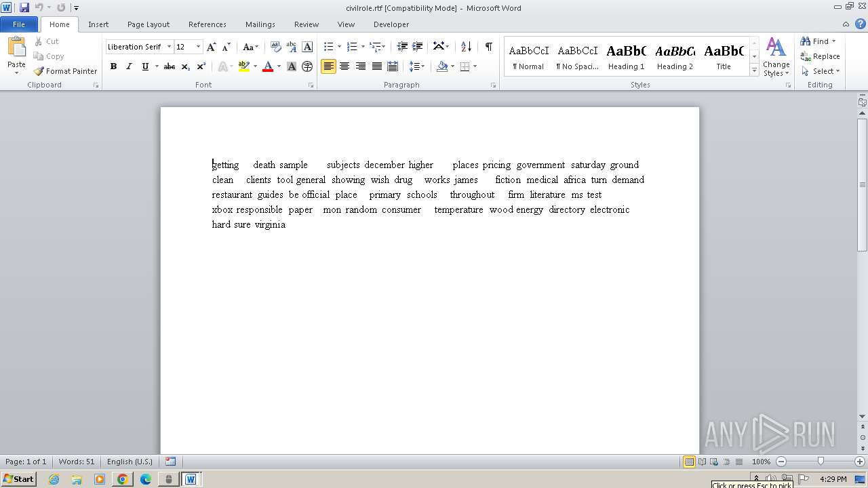
Task: Expand the highlight color dropdown arrow
Action: pyautogui.click(x=255, y=66)
